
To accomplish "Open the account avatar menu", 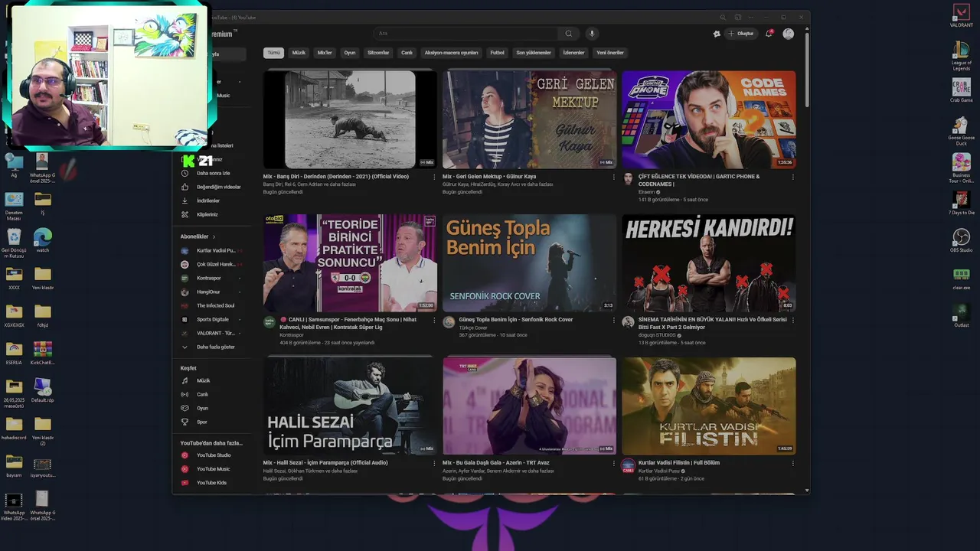I will [x=789, y=34].
